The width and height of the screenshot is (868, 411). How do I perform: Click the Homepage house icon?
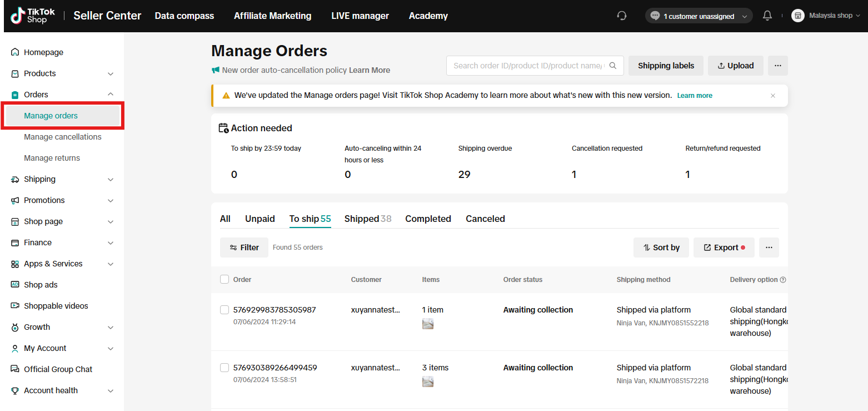click(15, 52)
